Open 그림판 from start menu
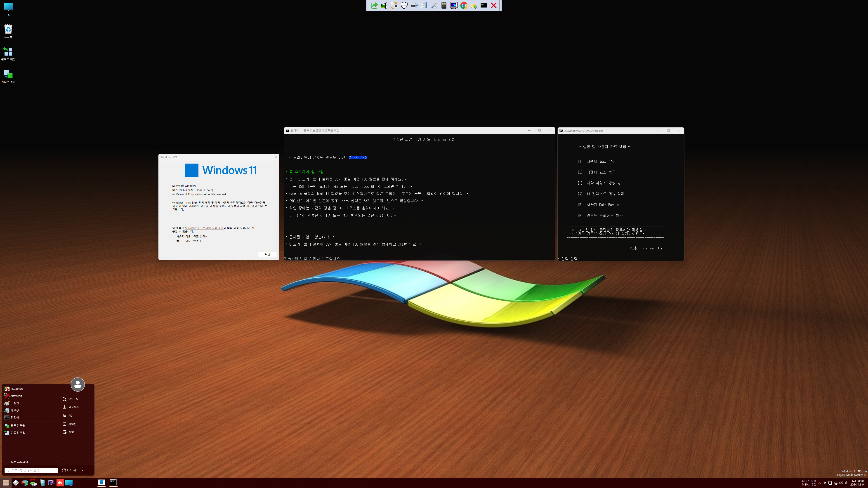Viewport: 868px width, 488px height. point(31,403)
